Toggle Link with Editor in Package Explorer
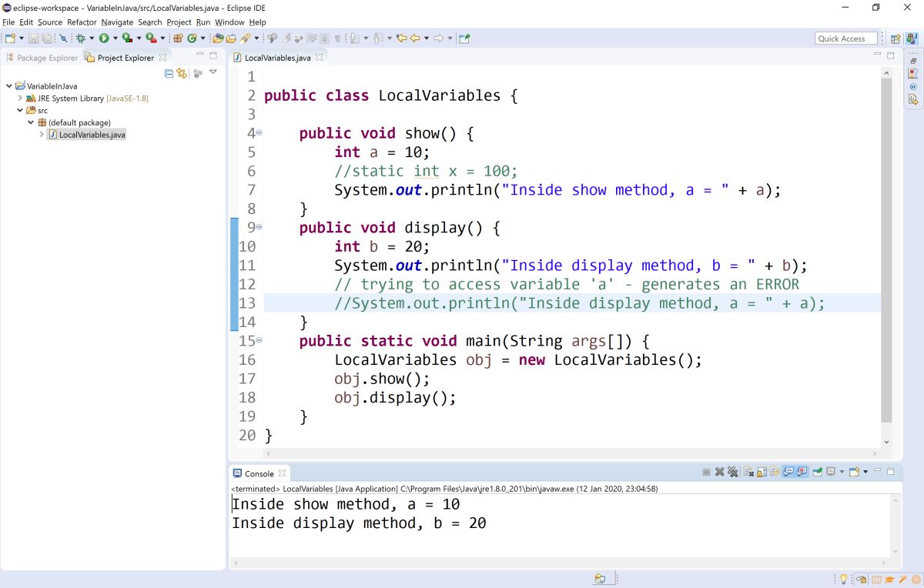The height and width of the screenshot is (588, 924). tap(182, 72)
